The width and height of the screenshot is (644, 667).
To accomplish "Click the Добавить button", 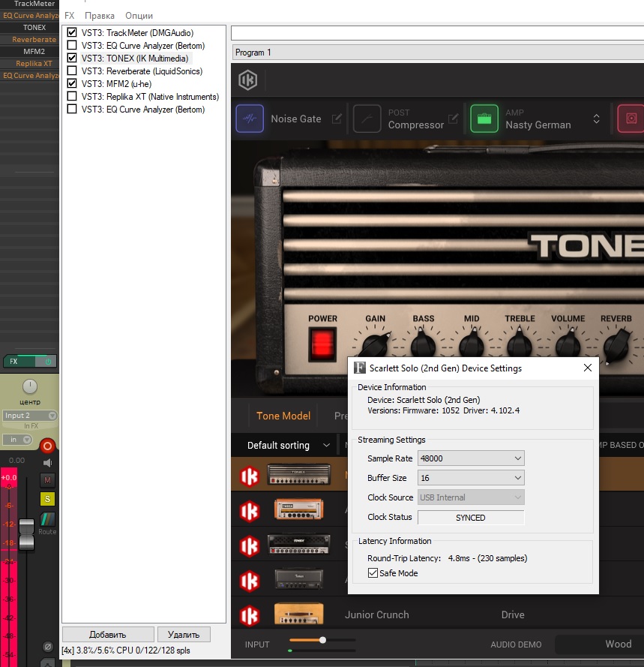I will click(x=108, y=634).
